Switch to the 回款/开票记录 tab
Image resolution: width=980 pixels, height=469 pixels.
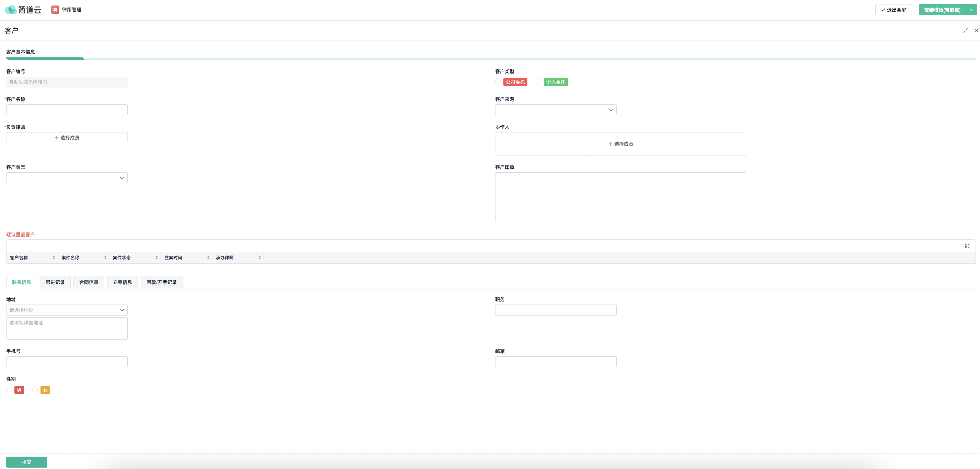161,282
